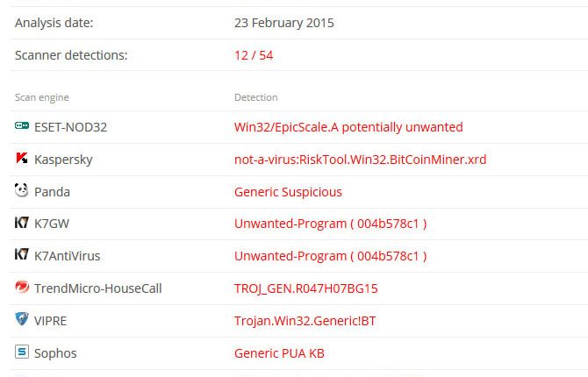The width and height of the screenshot is (588, 377).
Task: Select the Win32/EpicScale.A detection text
Action: [x=348, y=127]
